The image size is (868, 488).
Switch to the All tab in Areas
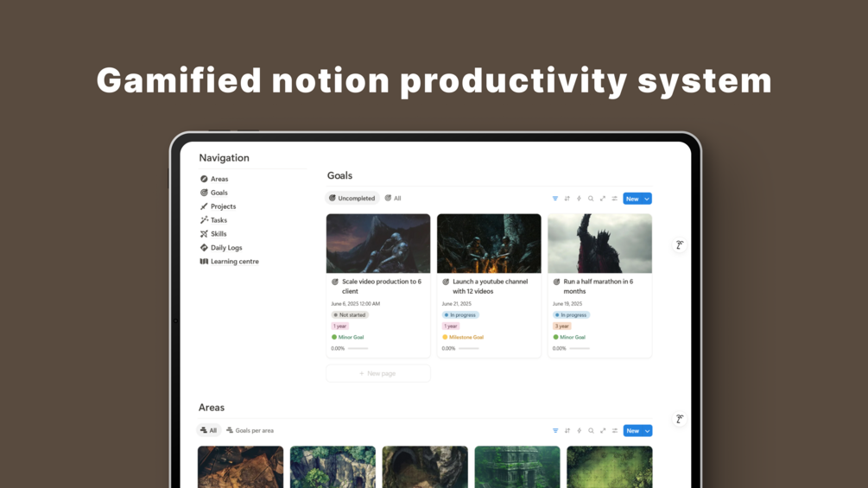(209, 430)
